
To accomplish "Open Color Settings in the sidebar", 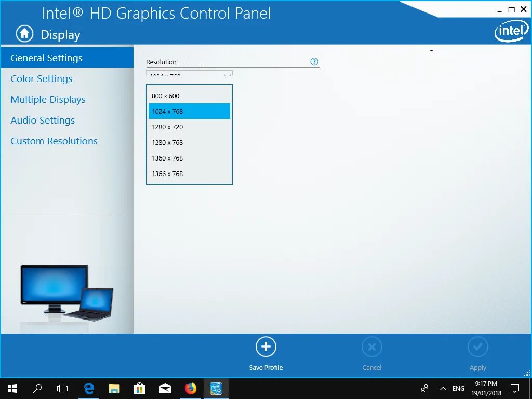I will (x=42, y=79).
